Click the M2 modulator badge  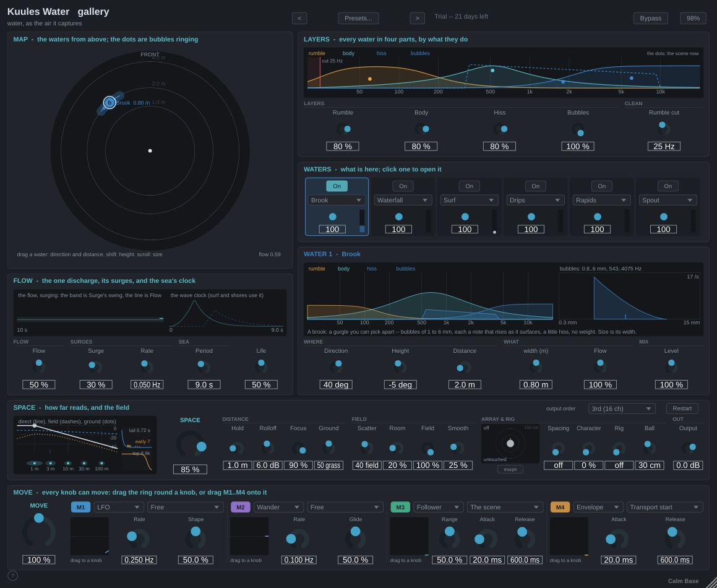click(x=241, y=507)
